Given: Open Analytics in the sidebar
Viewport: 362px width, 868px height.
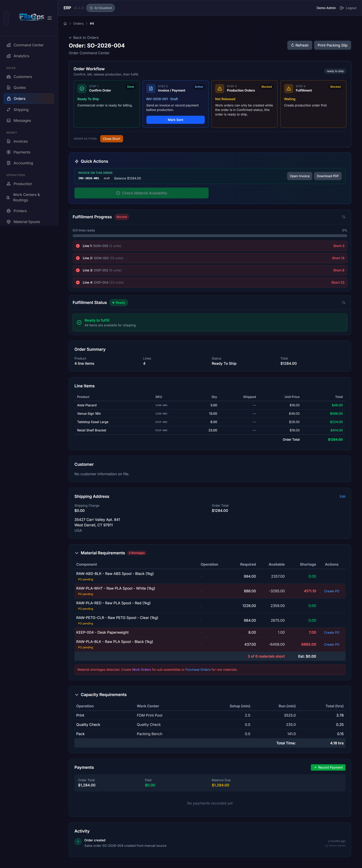Looking at the screenshot, I should (29, 56).
